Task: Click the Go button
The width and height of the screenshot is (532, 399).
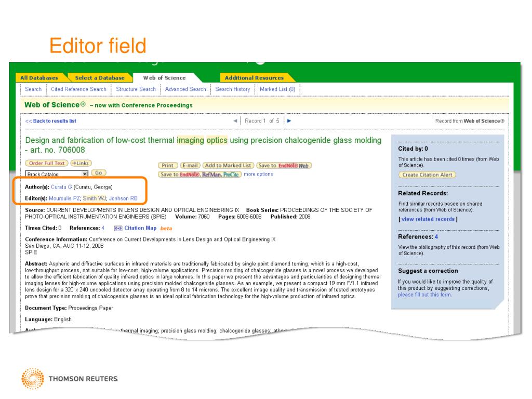Action: (x=98, y=172)
